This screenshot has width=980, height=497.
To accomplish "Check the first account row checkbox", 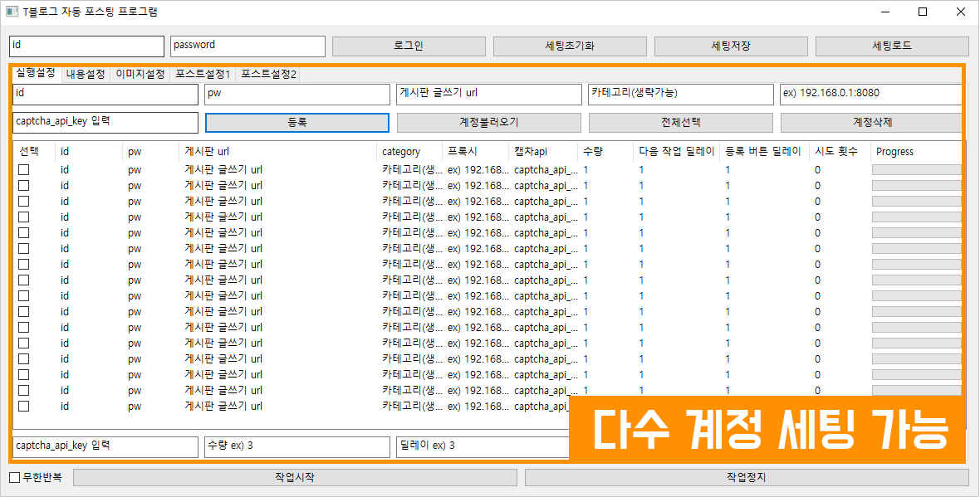I will [24, 169].
